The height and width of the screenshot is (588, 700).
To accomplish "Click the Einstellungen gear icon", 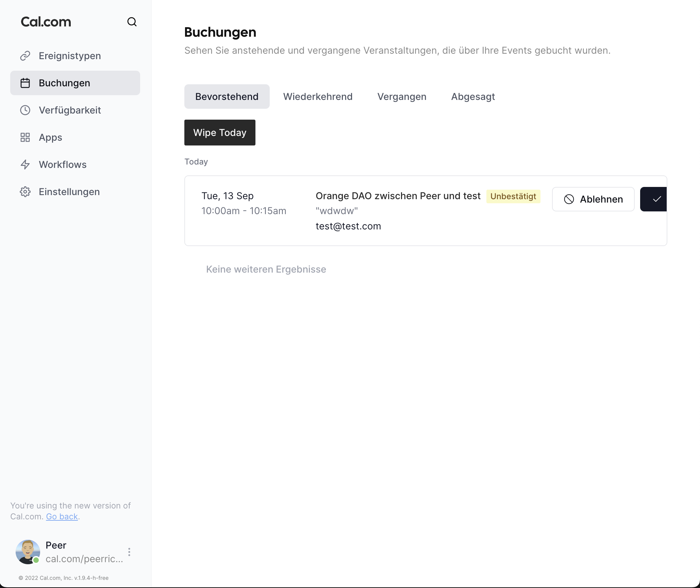I will click(x=25, y=192).
